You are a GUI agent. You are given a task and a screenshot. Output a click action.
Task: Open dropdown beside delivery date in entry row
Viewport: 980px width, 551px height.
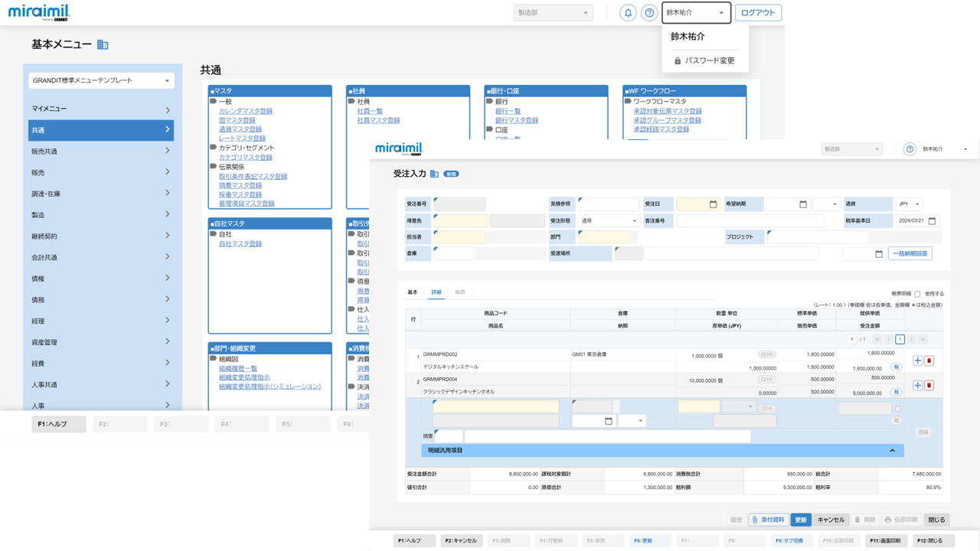coord(632,421)
